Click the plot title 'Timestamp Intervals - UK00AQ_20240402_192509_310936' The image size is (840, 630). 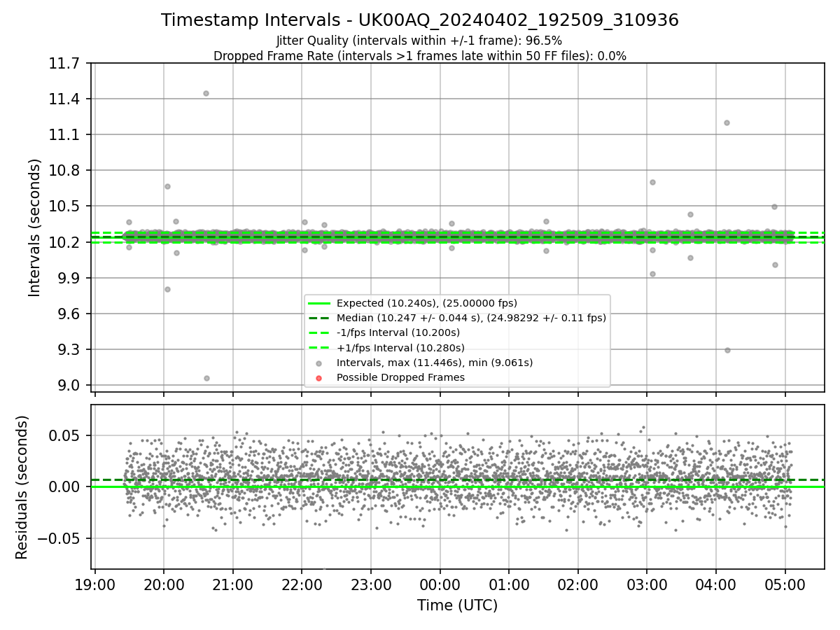[420, 20]
